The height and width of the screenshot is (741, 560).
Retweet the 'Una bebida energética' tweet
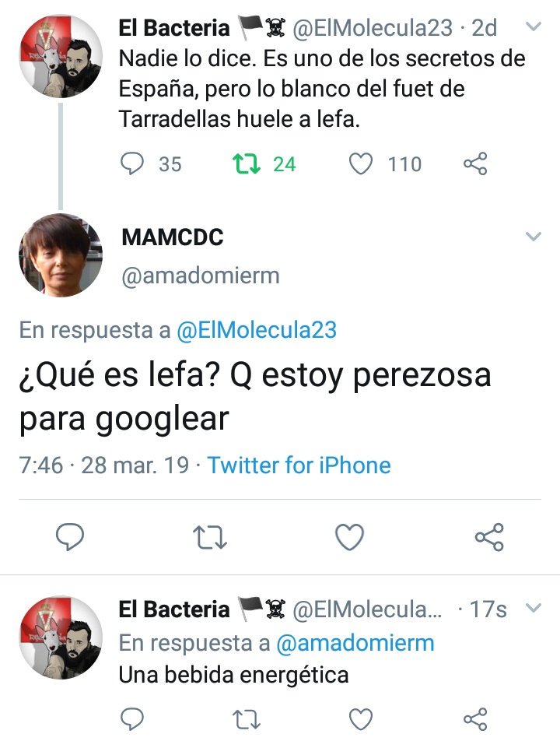(247, 719)
